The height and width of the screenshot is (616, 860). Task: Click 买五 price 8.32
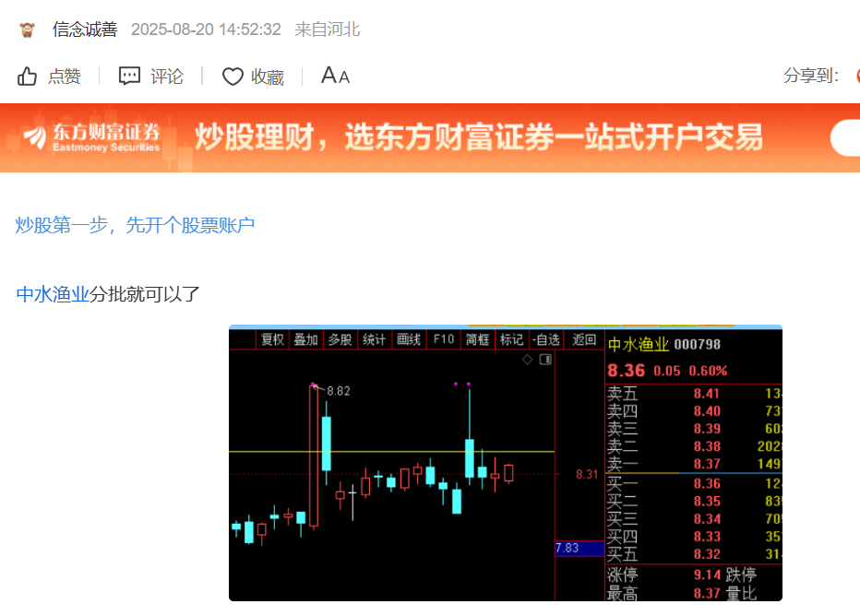(x=707, y=554)
